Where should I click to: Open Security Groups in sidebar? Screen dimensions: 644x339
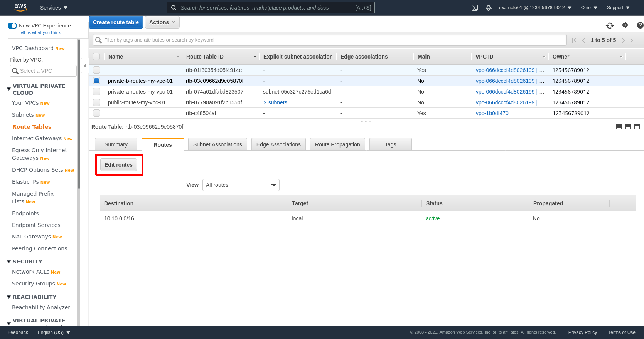click(34, 284)
